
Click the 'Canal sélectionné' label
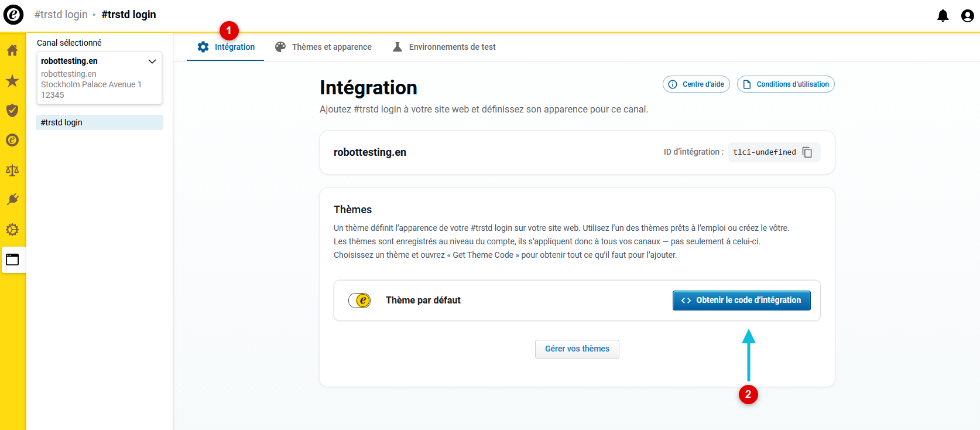coord(69,43)
